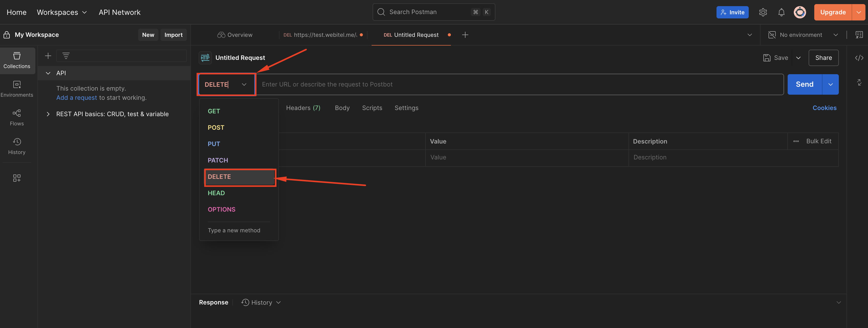The height and width of the screenshot is (328, 868).
Task: Switch to the Overview tab
Action: 235,35
